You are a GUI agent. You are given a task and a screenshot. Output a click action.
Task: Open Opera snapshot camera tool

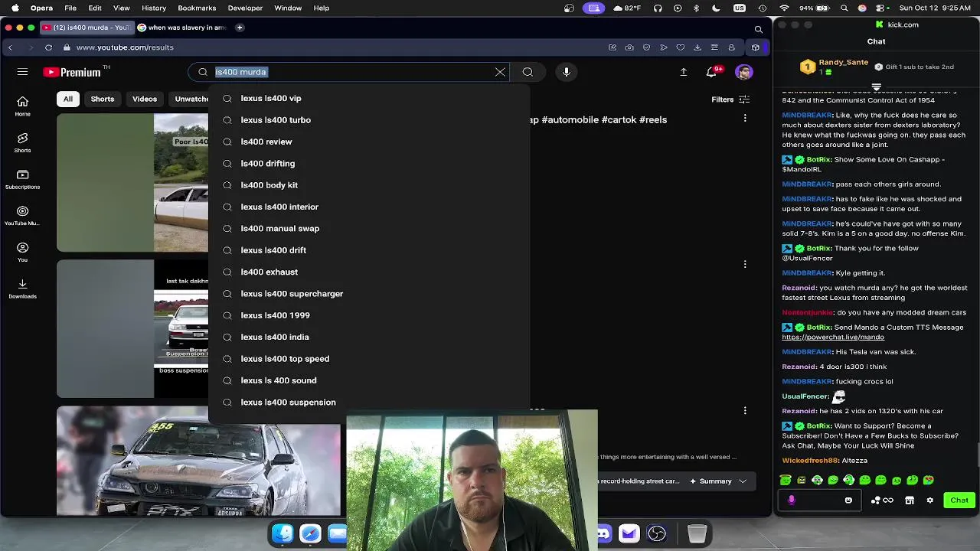(x=629, y=47)
